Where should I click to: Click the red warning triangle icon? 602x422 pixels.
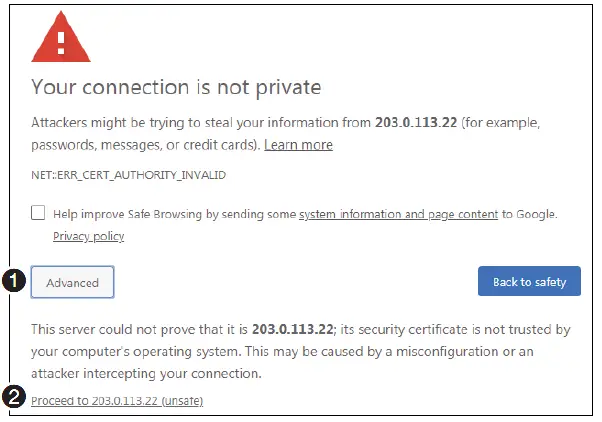coord(61,41)
